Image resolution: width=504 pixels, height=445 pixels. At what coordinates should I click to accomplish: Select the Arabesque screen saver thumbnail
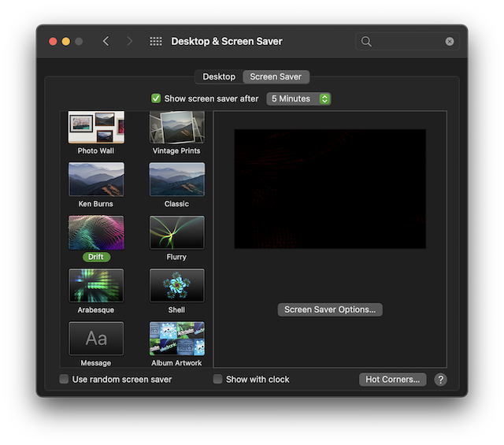96,286
